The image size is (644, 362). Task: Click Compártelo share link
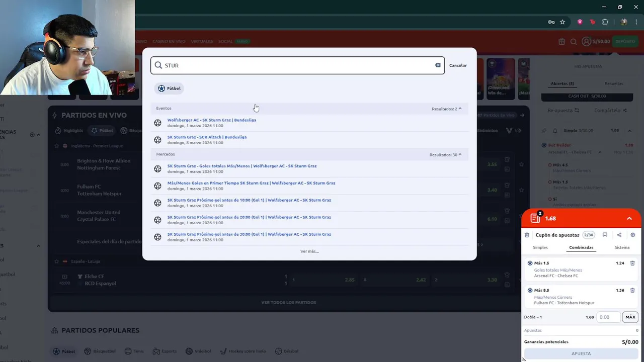(610, 111)
